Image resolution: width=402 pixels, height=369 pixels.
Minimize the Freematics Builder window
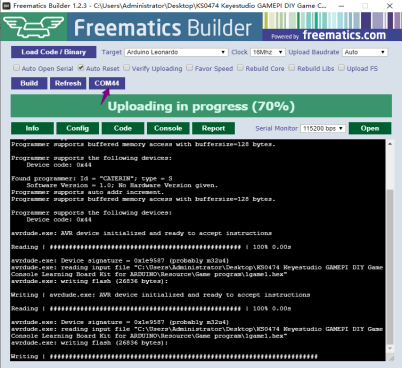coord(341,6)
